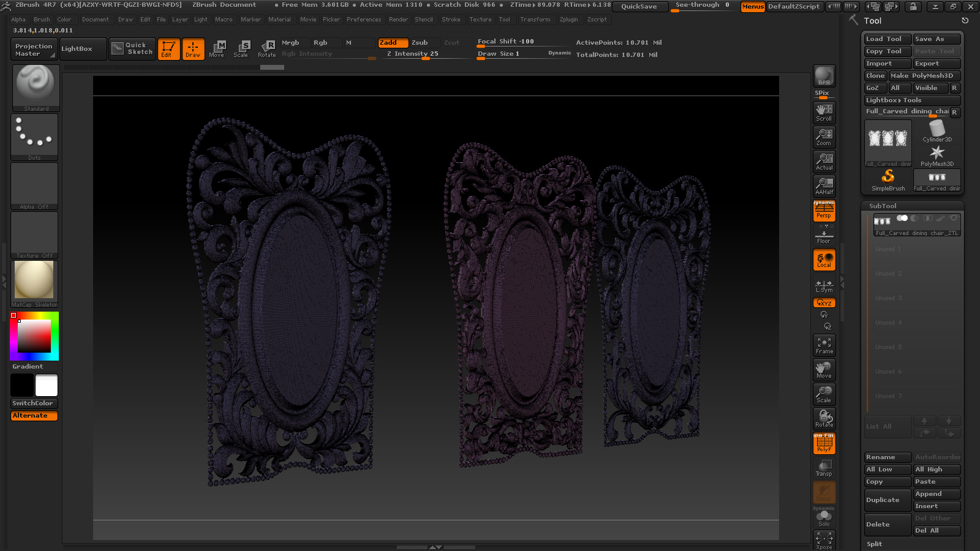Open the Brush menu

click(x=42, y=20)
